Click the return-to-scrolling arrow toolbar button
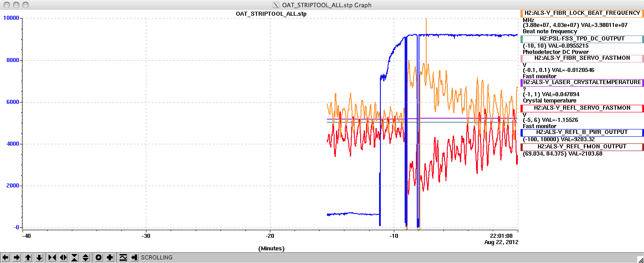644x263 pixels. click(134, 258)
